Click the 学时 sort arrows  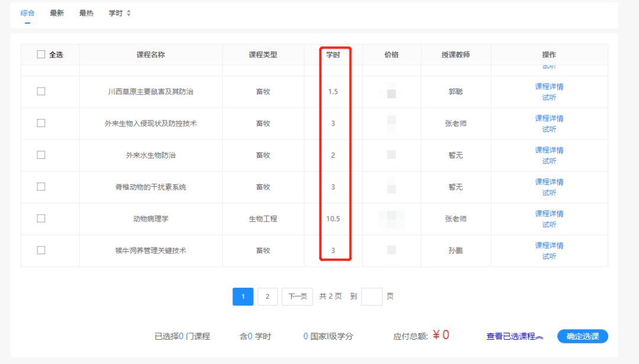pos(129,12)
